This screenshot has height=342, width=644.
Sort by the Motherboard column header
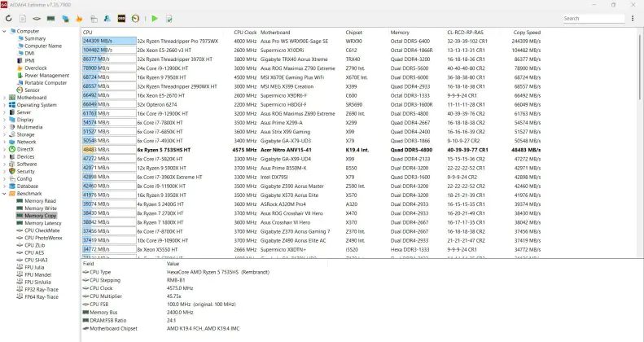275,33
